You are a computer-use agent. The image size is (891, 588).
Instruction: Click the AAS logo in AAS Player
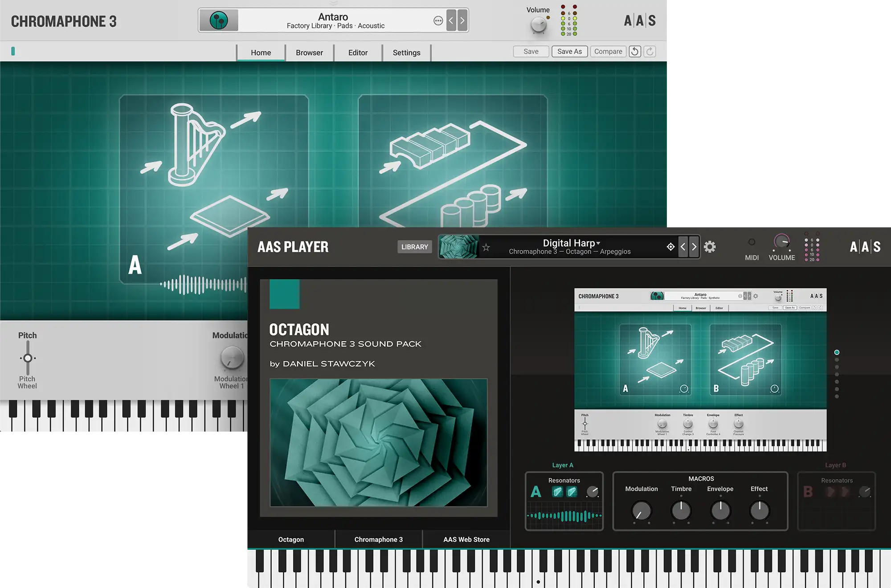tap(865, 247)
